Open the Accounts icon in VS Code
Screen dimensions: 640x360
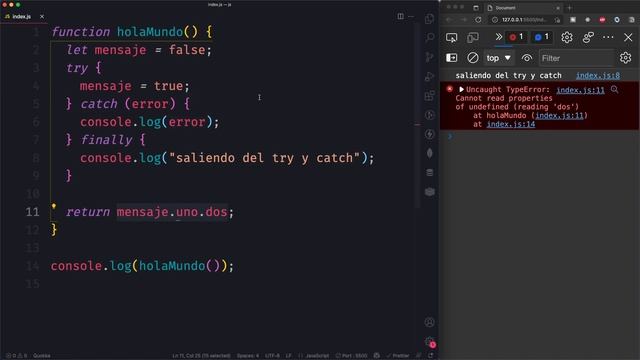pyautogui.click(x=429, y=322)
